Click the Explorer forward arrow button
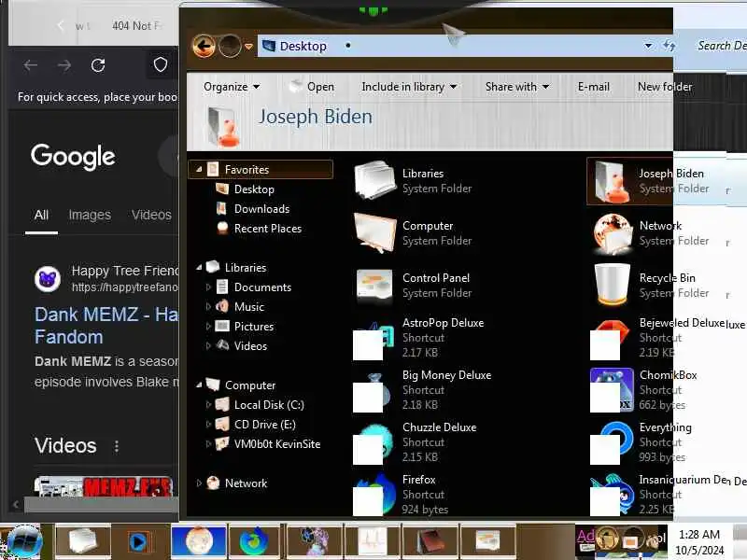 click(230, 46)
